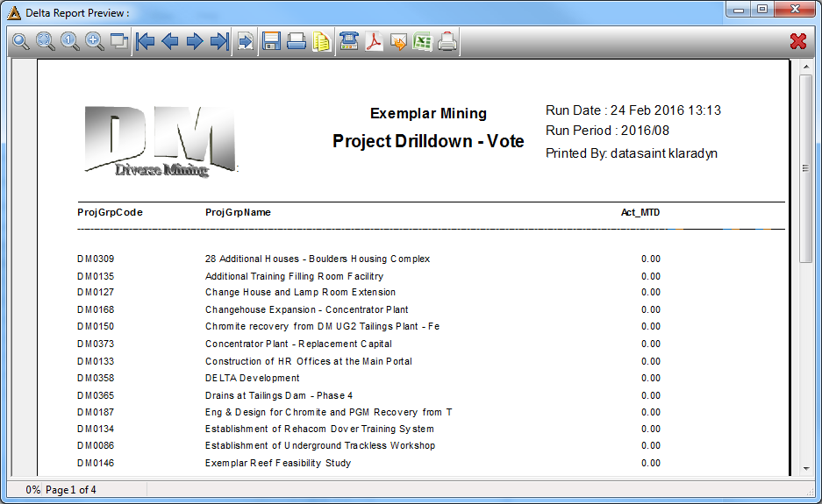The width and height of the screenshot is (822, 504).
Task: Jump to last page arrow
Action: [219, 41]
